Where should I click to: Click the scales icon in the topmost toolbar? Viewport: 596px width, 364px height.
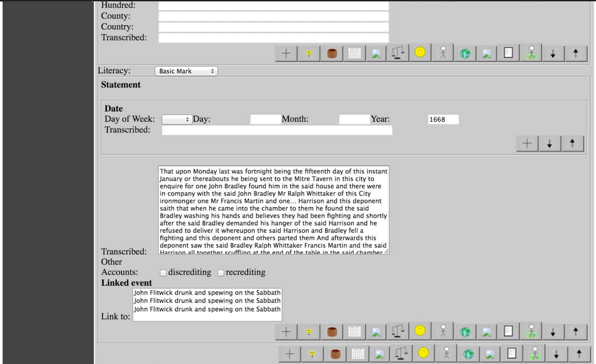point(397,54)
